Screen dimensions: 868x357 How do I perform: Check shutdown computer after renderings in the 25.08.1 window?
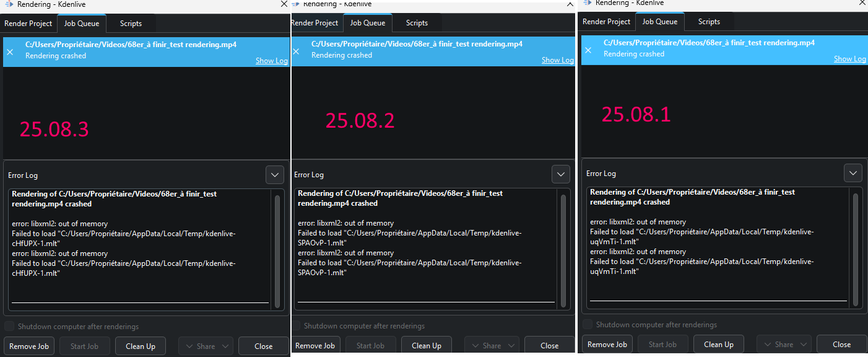(588, 325)
